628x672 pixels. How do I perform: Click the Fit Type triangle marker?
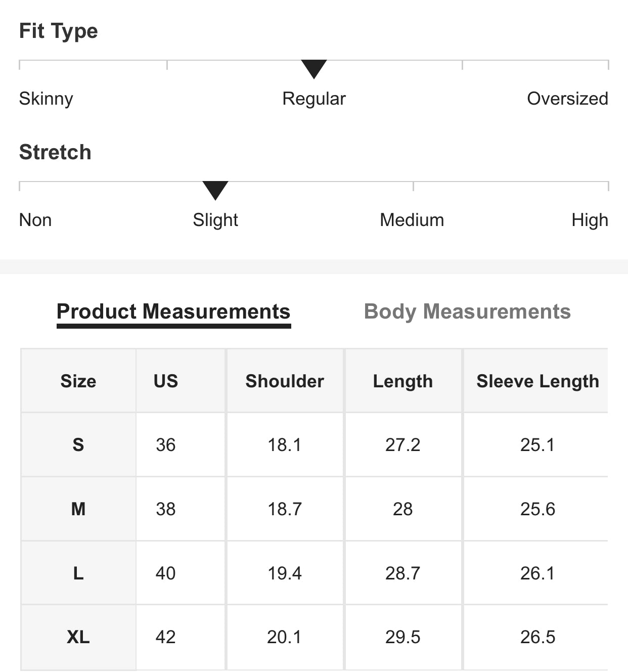tap(314, 69)
